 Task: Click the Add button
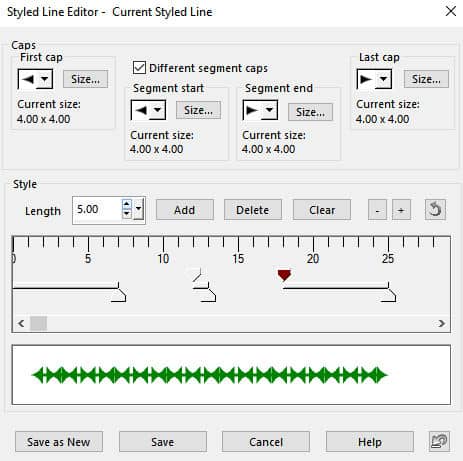click(185, 210)
